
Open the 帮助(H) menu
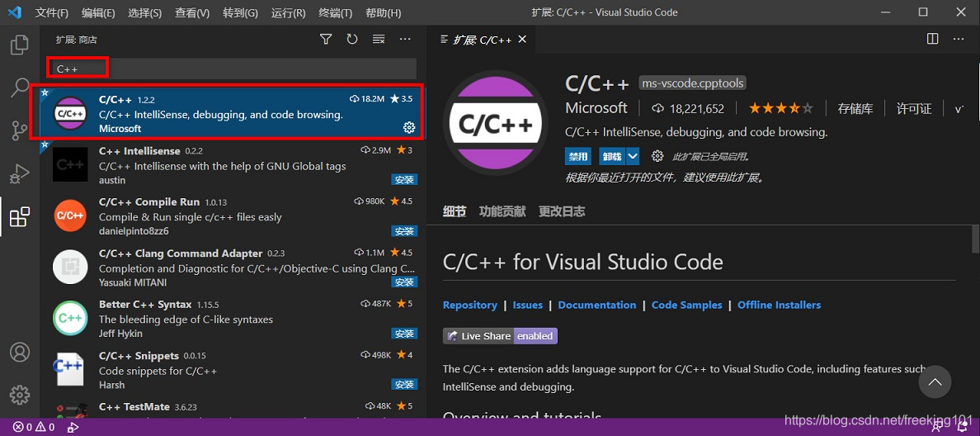(383, 12)
